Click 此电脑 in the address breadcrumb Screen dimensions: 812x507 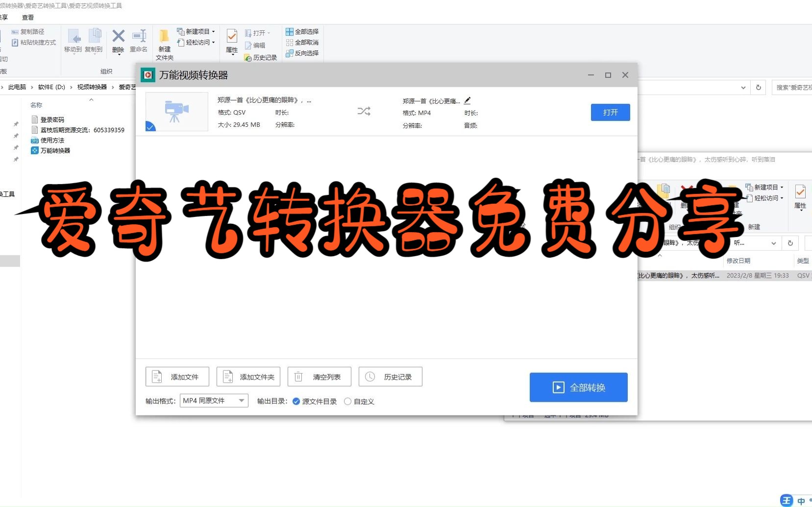17,87
